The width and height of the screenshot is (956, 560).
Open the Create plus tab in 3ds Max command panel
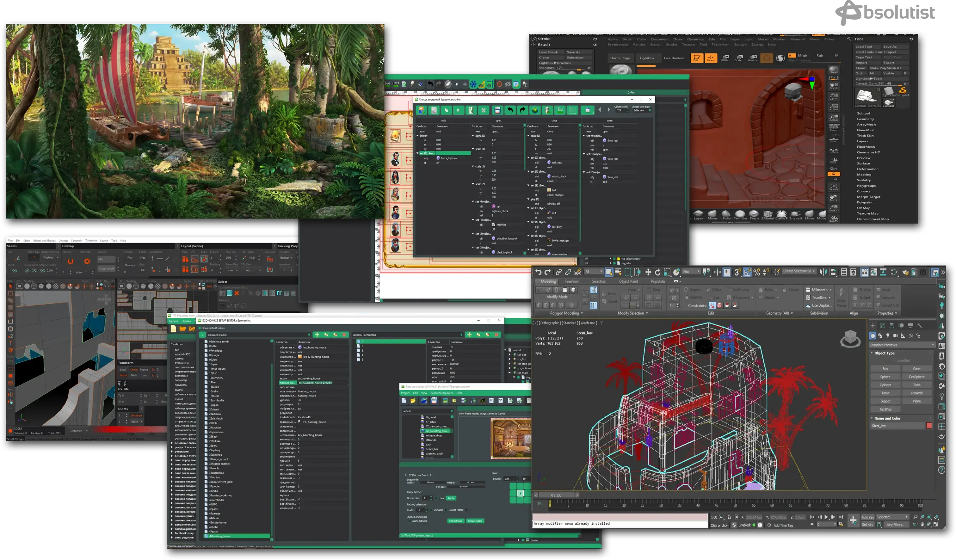(x=873, y=325)
